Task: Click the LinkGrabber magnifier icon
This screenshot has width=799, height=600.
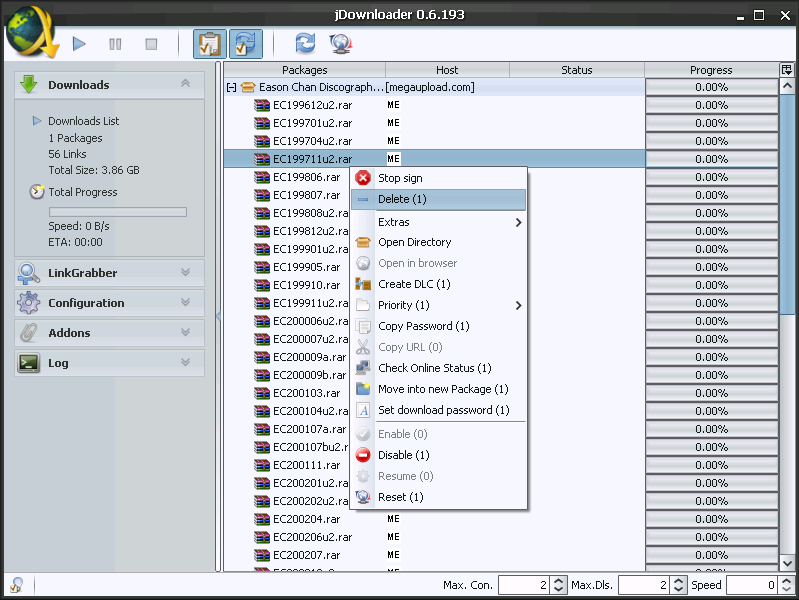Action: pos(29,273)
